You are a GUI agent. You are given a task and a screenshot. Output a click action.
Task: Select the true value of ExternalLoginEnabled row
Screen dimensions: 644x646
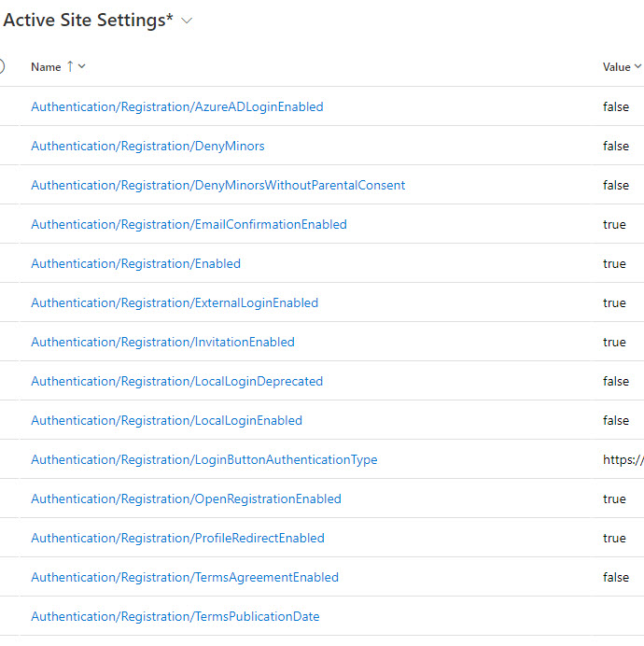[614, 302]
